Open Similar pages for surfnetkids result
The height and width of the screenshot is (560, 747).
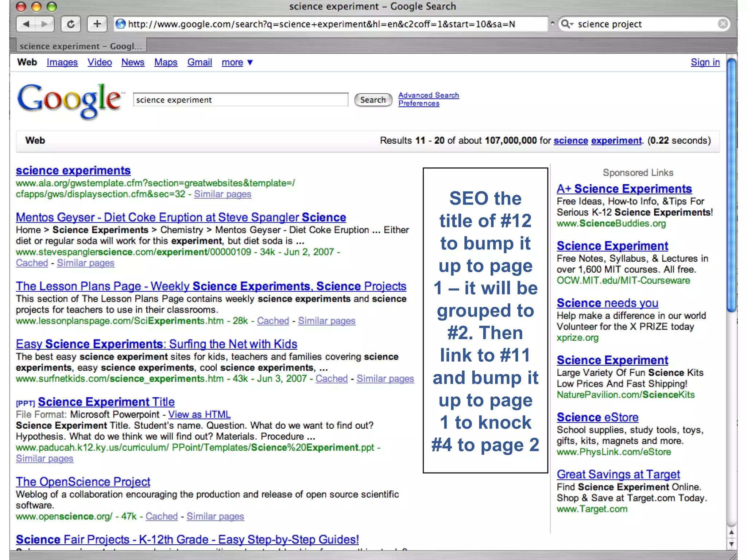(385, 378)
